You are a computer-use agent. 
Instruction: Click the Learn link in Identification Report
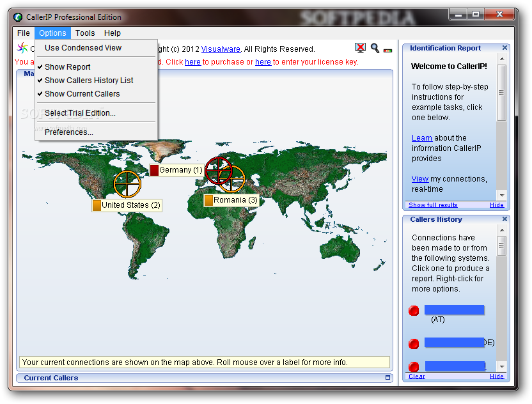(422, 138)
